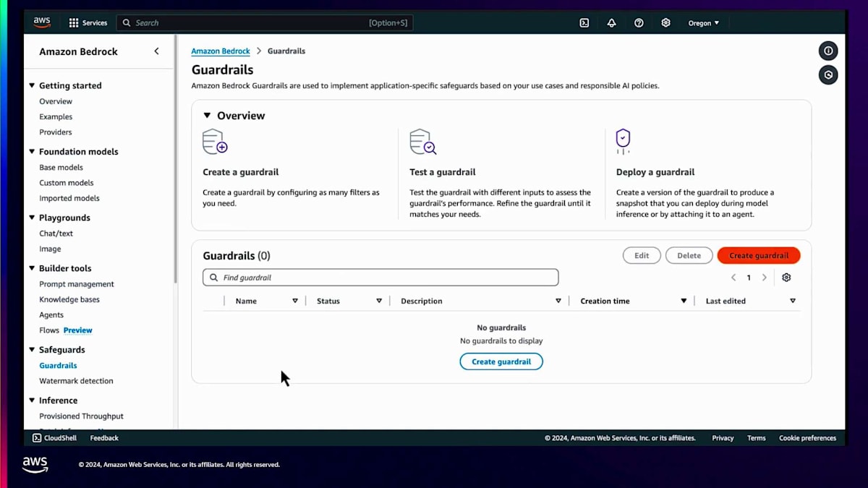The image size is (868, 488).
Task: Open table preferences gear icon
Action: 786,278
